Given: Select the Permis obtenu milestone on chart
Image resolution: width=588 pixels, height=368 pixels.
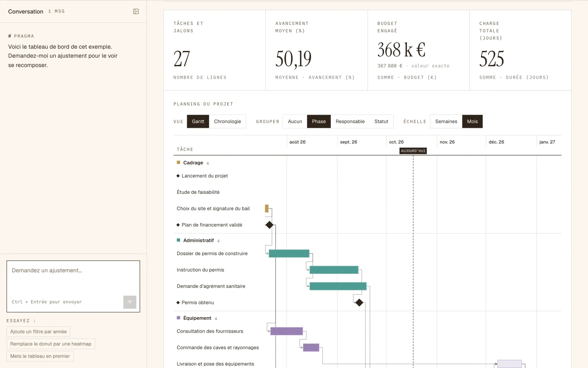Looking at the screenshot, I should pos(359,302).
